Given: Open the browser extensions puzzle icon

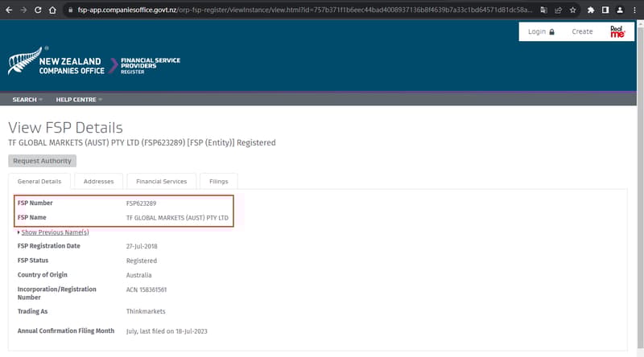Looking at the screenshot, I should [x=592, y=10].
